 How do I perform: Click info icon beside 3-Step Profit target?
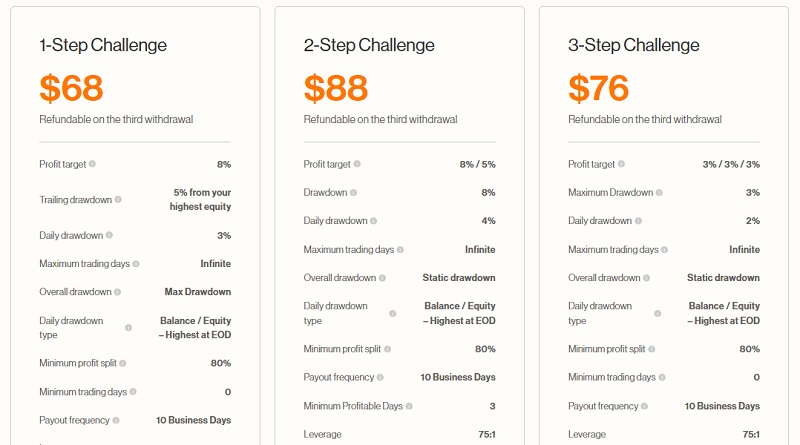[x=622, y=164]
